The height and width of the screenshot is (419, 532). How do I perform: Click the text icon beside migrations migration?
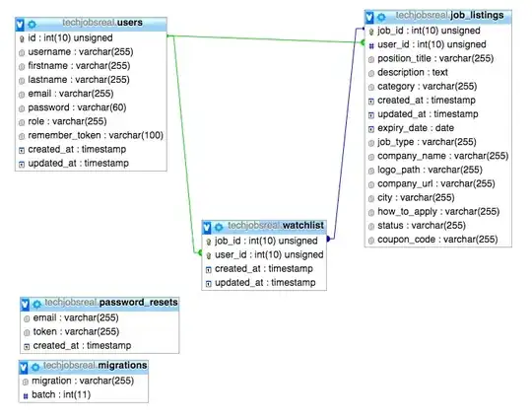pyautogui.click(x=26, y=382)
